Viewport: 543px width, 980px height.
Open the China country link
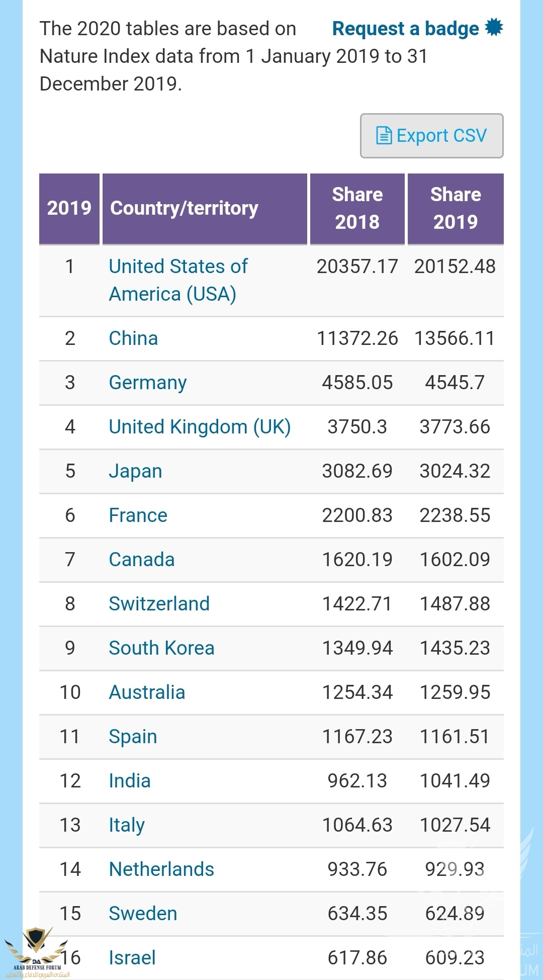(133, 338)
